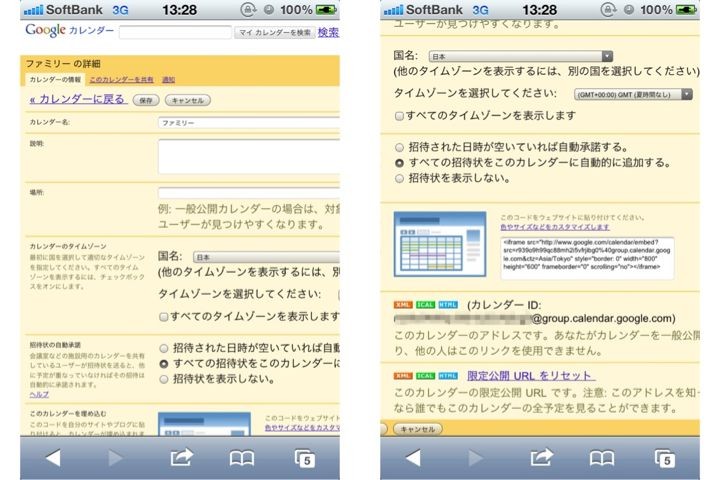Open bookmarks book icon in left screenshot
This screenshot has height=480, width=720.
click(242, 458)
